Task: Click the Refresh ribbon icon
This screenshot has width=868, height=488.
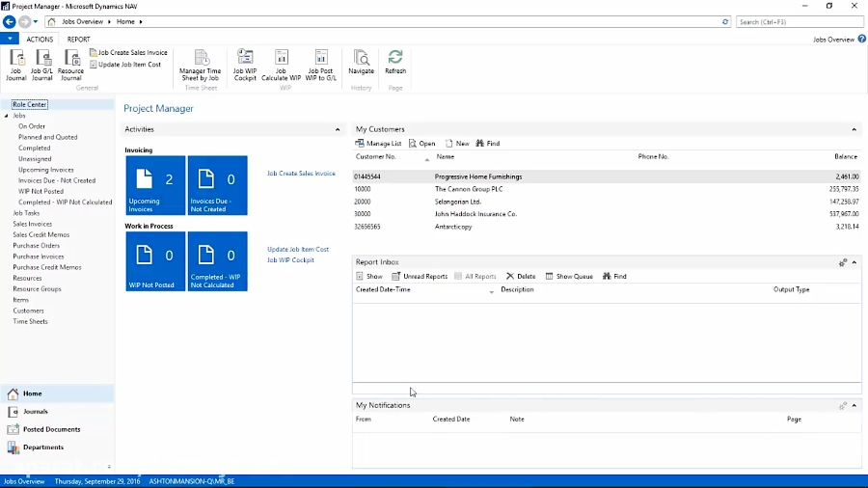Action: [x=395, y=62]
